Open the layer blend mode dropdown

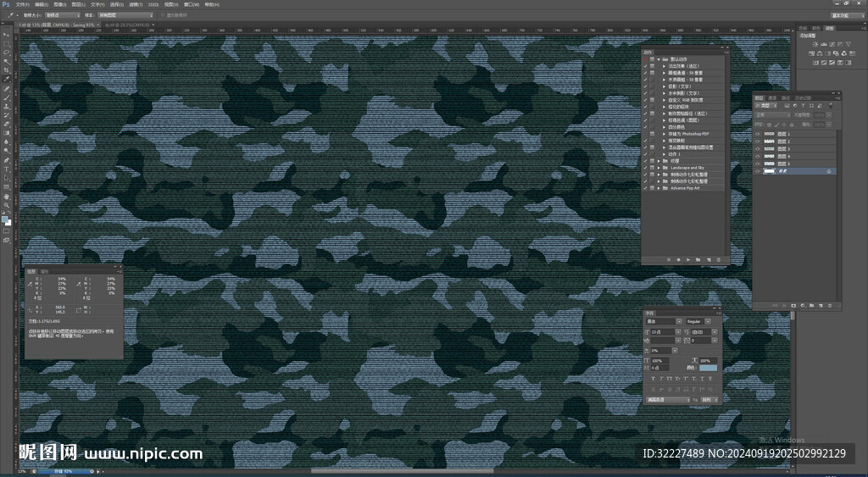pyautogui.click(x=773, y=115)
